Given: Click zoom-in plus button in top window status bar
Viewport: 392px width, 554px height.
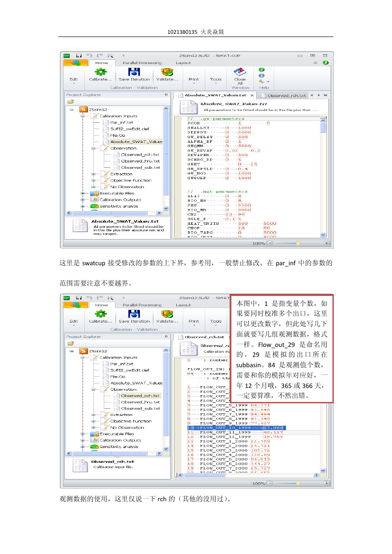Looking at the screenshot, I should click(326, 243).
